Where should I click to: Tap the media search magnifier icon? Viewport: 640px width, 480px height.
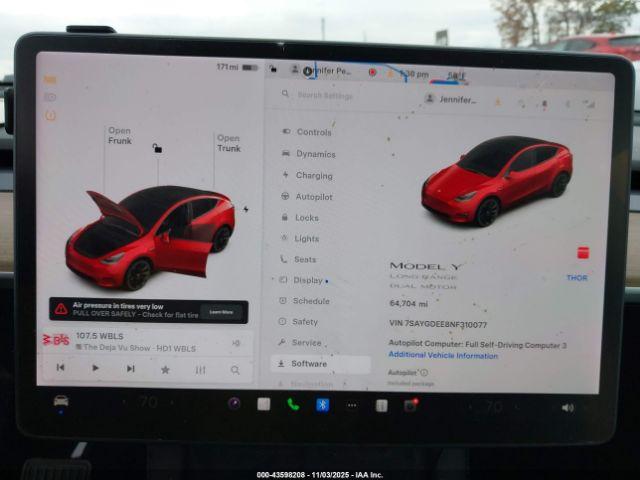pyautogui.click(x=235, y=370)
